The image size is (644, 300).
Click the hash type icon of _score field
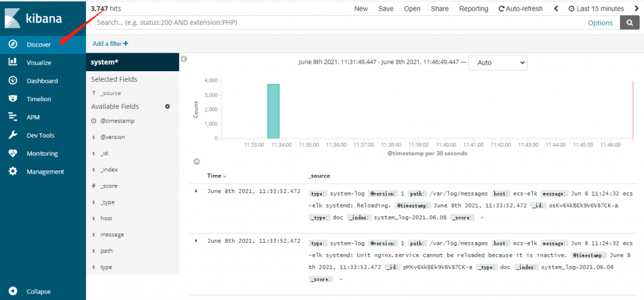click(94, 186)
